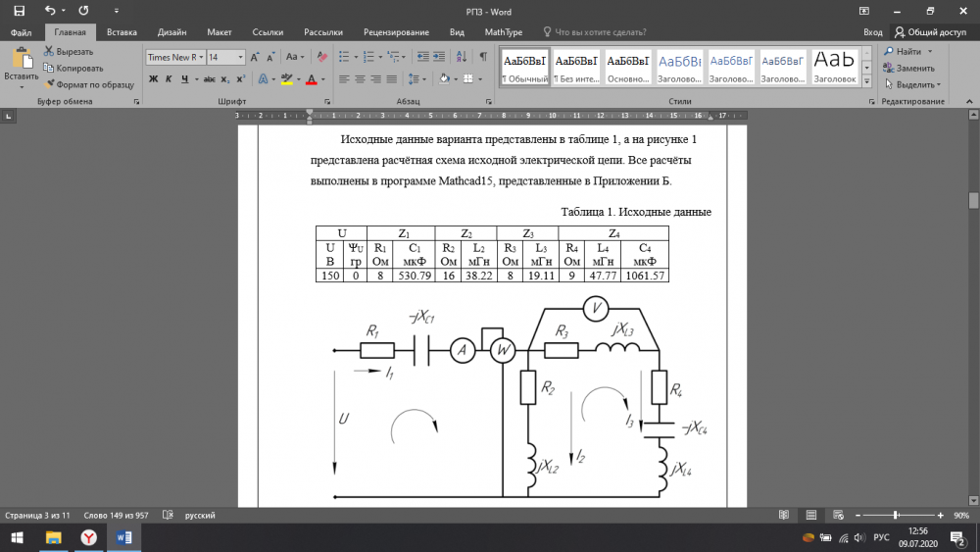This screenshot has width=980, height=552.
Task: Open Yandex Browser from the taskbar
Action: (88, 537)
